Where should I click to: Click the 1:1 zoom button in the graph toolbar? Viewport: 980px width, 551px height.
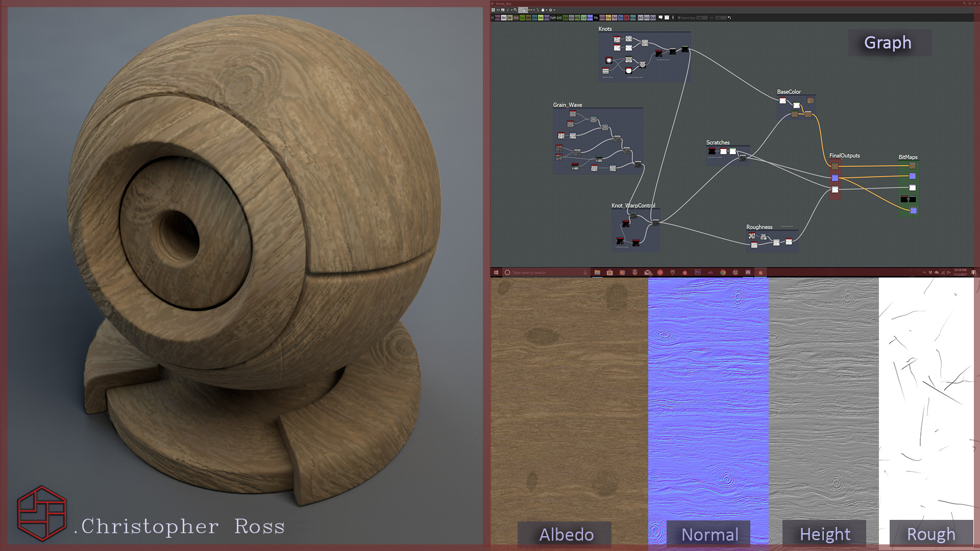click(498, 10)
